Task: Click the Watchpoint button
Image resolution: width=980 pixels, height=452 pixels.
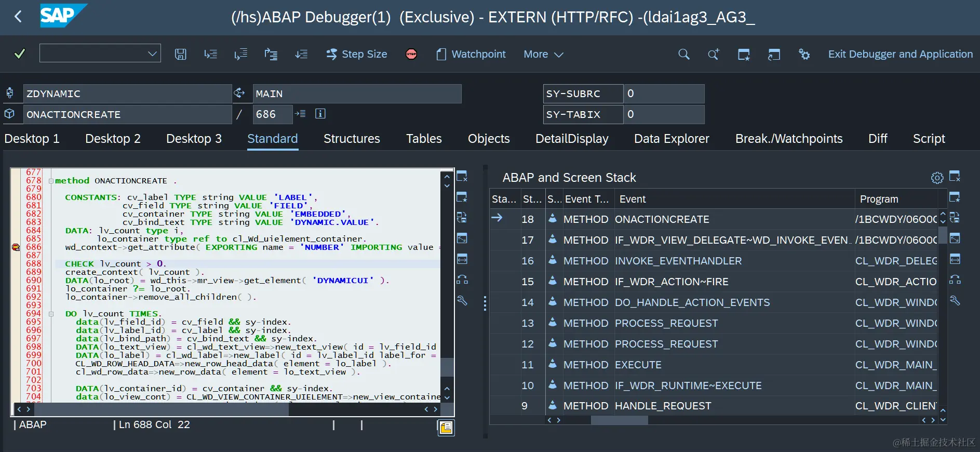Action: [471, 54]
